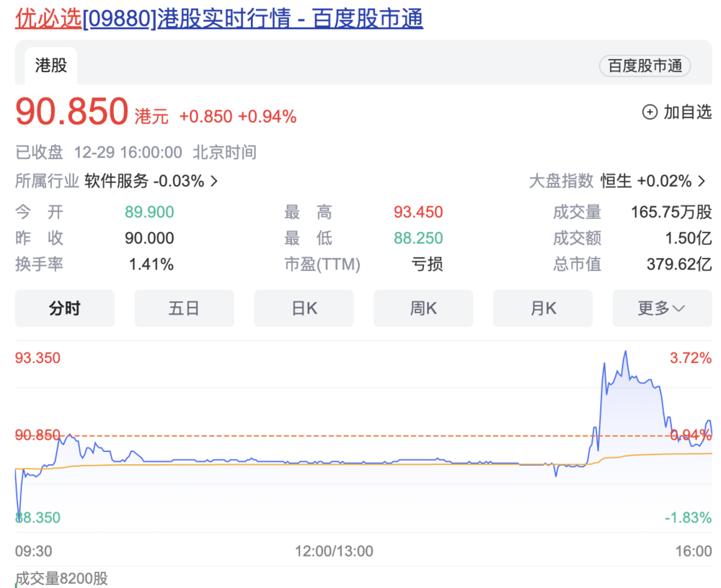Click the 成交额 value 1.50亿
Viewport: 721px width, 588px height.
click(689, 238)
